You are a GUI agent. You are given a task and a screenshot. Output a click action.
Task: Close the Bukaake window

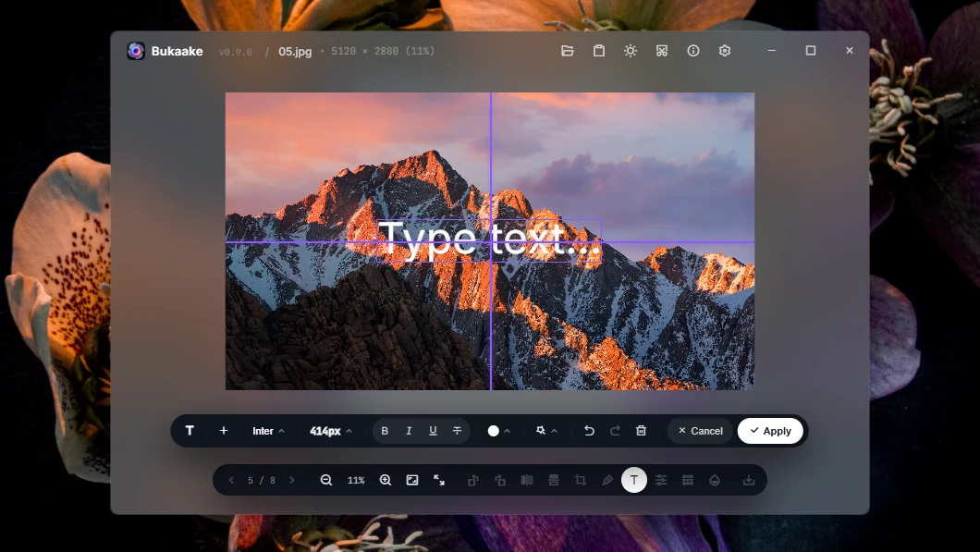(x=850, y=51)
